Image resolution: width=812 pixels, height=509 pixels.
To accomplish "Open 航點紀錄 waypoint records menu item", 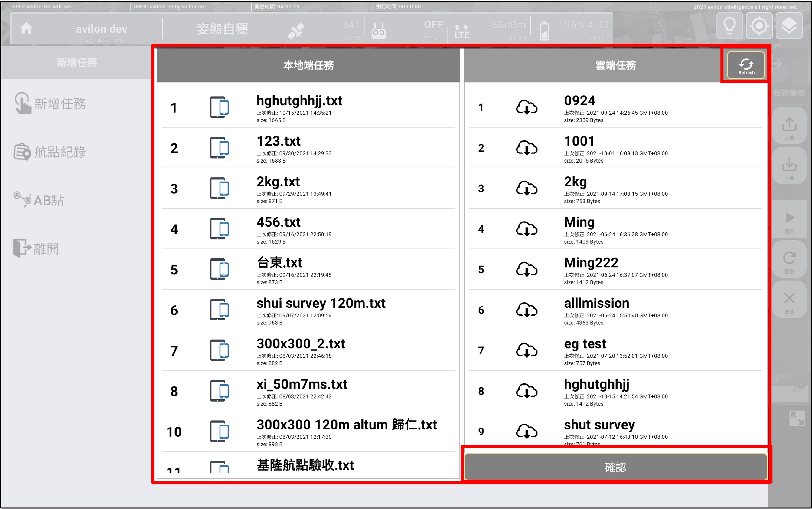I will [x=51, y=152].
